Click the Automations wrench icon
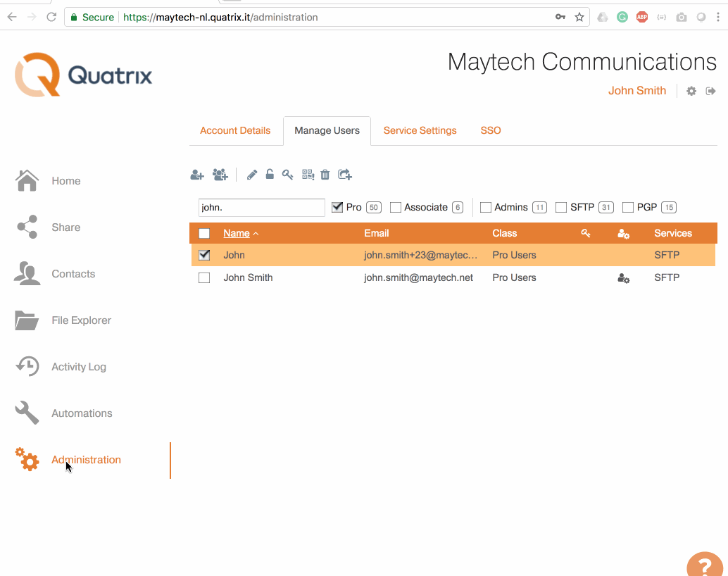Image resolution: width=728 pixels, height=576 pixels. pos(27,413)
